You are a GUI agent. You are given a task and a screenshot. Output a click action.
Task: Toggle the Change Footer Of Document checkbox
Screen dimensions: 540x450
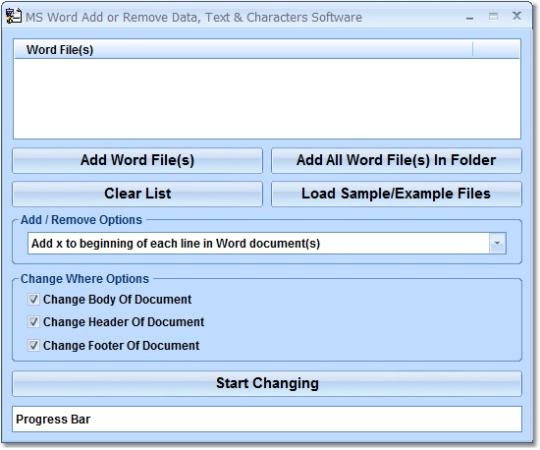click(33, 345)
